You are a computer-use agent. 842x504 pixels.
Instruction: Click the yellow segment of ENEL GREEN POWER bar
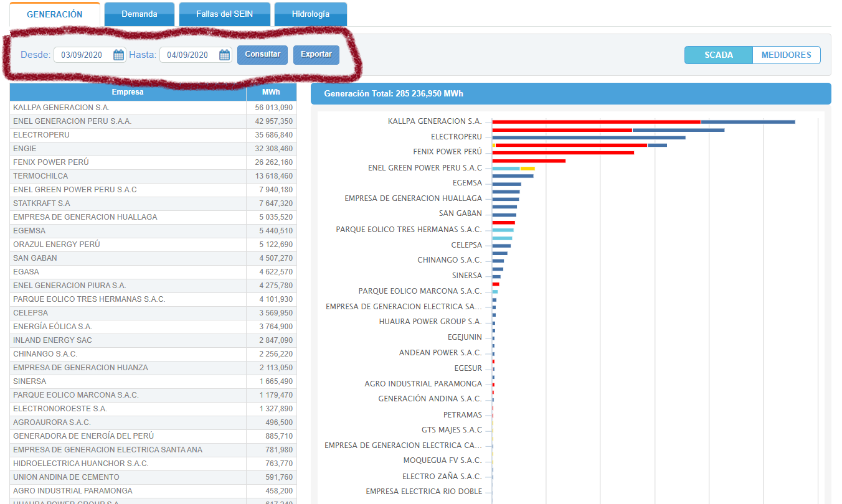click(x=527, y=168)
